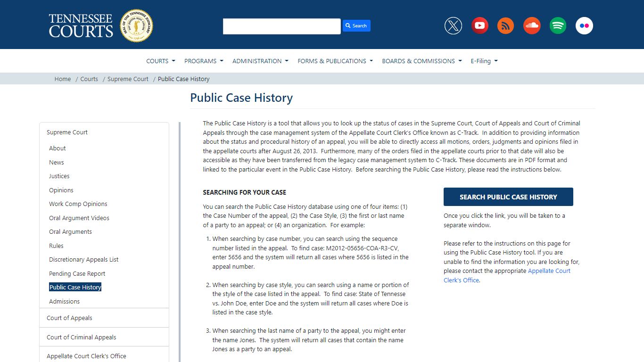Open Oral Argument Videos in the sidebar
Image resolution: width=644 pixels, height=362 pixels.
click(79, 218)
